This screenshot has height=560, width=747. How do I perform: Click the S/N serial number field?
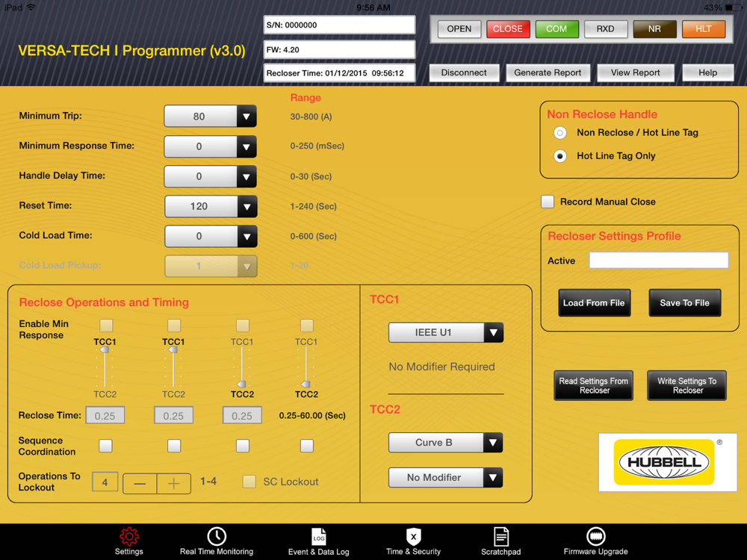[x=339, y=25]
